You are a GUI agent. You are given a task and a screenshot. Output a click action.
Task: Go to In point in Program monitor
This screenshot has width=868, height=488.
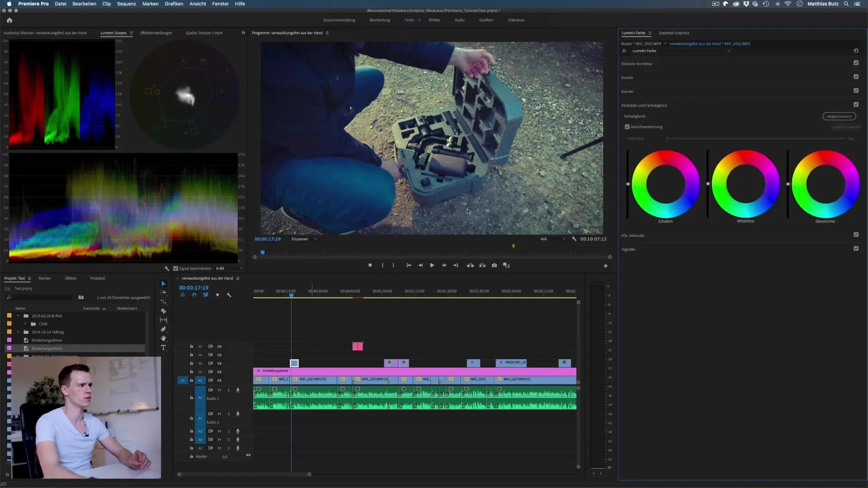point(409,265)
